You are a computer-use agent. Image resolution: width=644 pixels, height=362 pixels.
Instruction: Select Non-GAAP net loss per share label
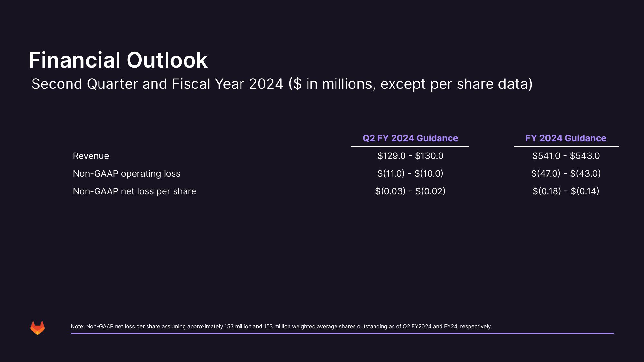pos(134,191)
